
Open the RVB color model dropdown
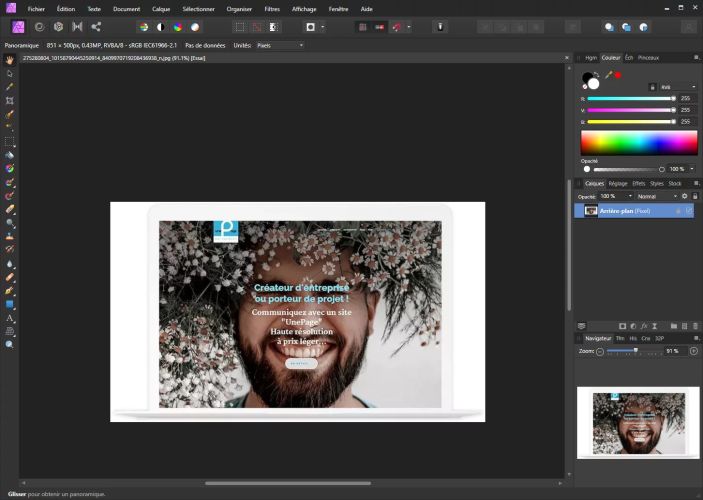point(677,87)
